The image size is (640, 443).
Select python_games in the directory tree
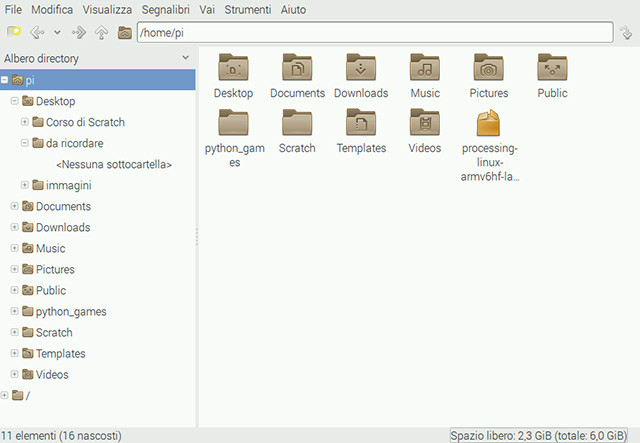tap(71, 312)
